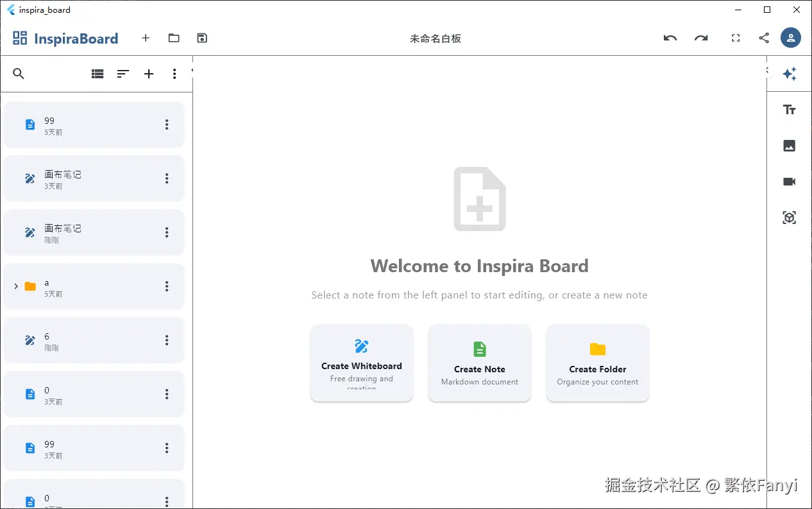The image size is (812, 509).
Task: Open the user account avatar
Action: (x=791, y=38)
